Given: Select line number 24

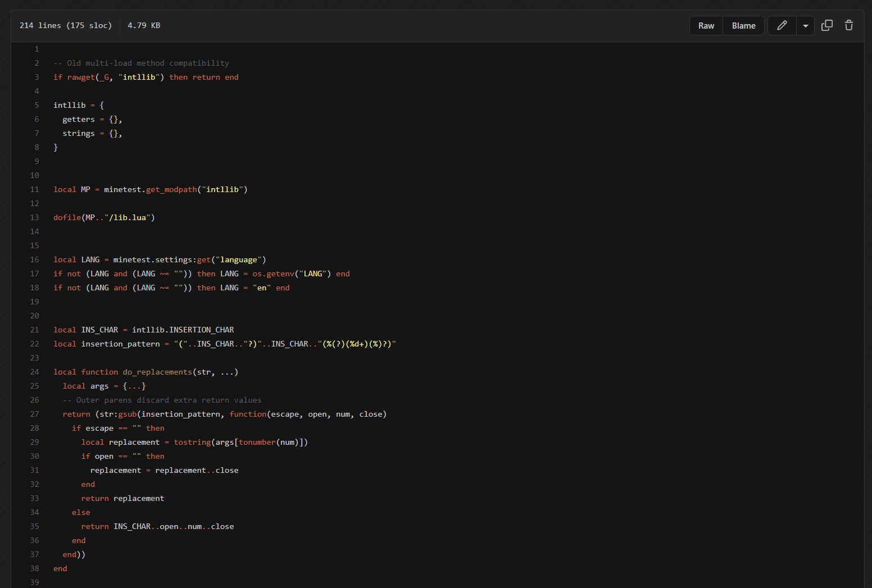Looking at the screenshot, I should click(35, 372).
